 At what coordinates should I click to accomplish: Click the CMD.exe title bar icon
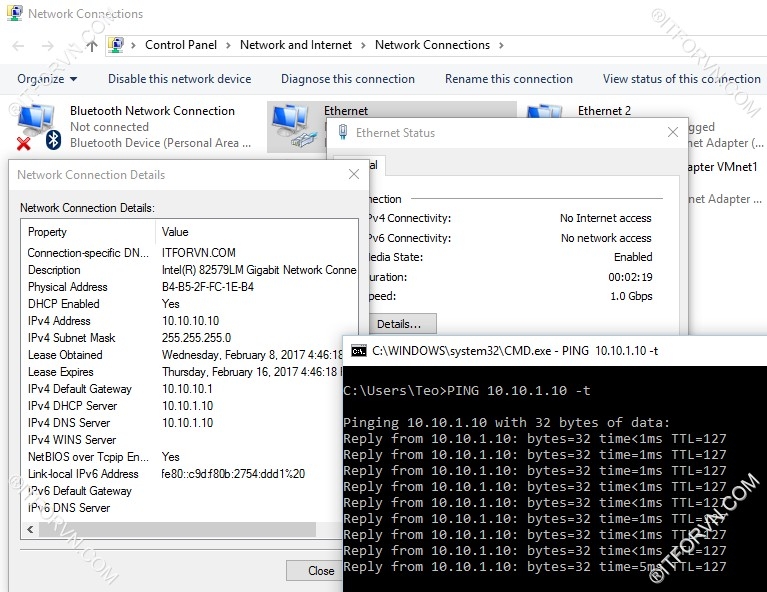point(358,350)
